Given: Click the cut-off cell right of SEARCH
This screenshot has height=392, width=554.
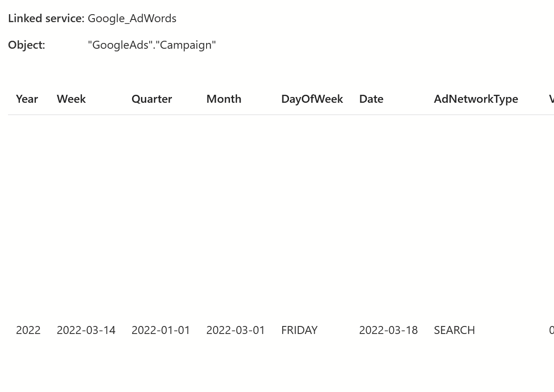Looking at the screenshot, I should (551, 330).
